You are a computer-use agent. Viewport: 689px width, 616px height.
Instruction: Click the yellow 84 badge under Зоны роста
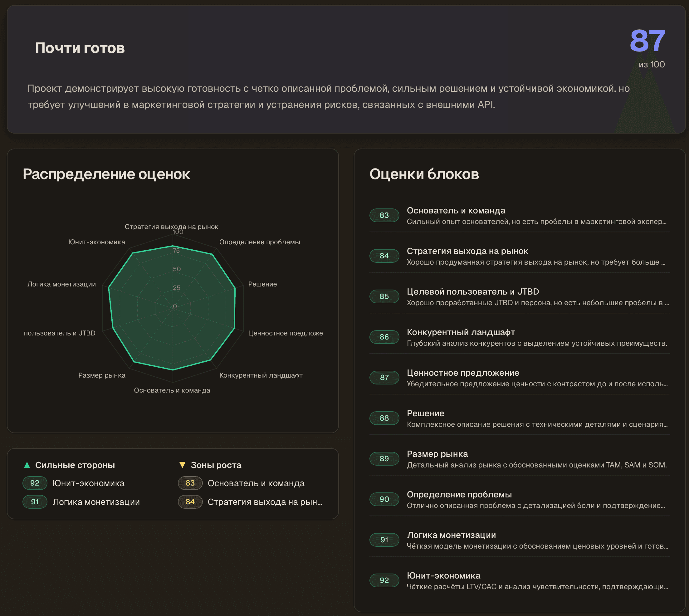coord(190,501)
